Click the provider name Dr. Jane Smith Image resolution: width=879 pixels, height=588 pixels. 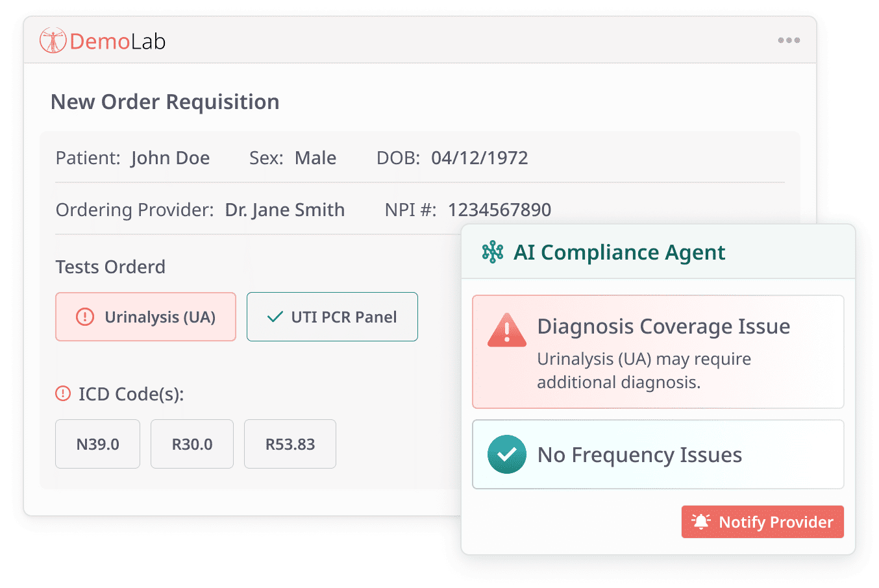[x=285, y=210]
